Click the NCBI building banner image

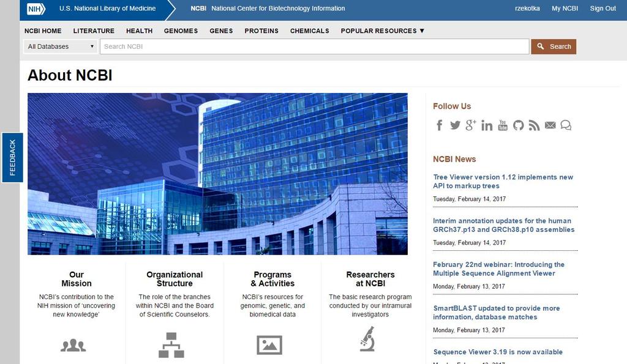[217, 174]
